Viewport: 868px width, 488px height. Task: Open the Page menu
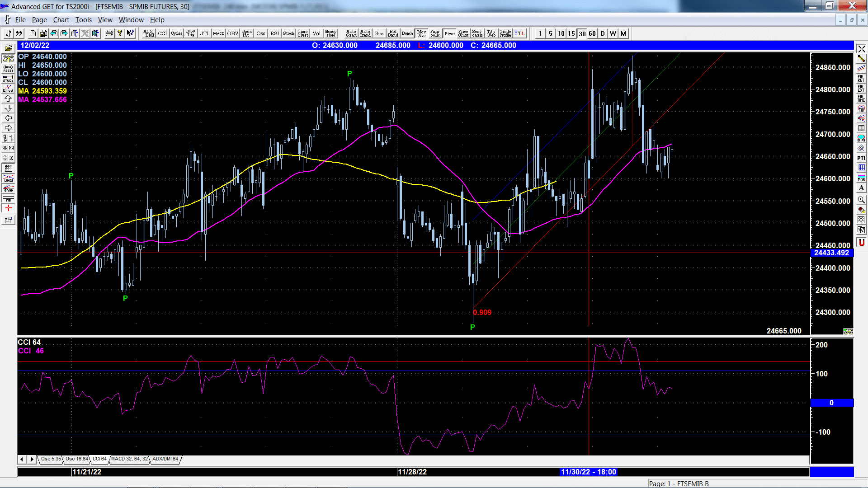pyautogui.click(x=39, y=20)
